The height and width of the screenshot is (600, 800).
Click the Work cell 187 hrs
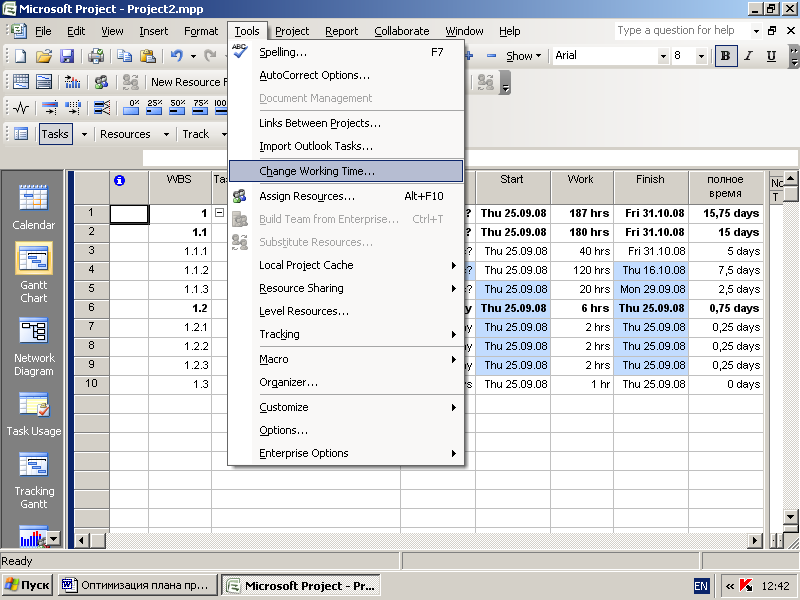[x=582, y=213]
